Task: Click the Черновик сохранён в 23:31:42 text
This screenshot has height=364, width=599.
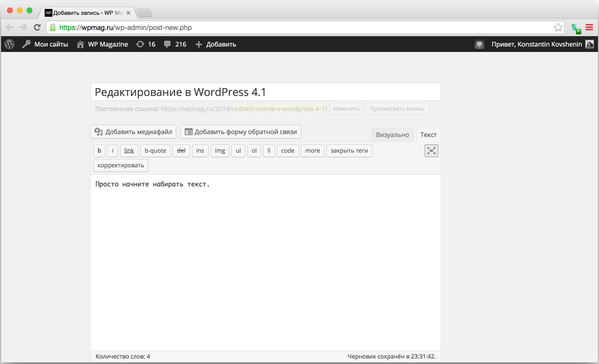Action: (x=392, y=357)
